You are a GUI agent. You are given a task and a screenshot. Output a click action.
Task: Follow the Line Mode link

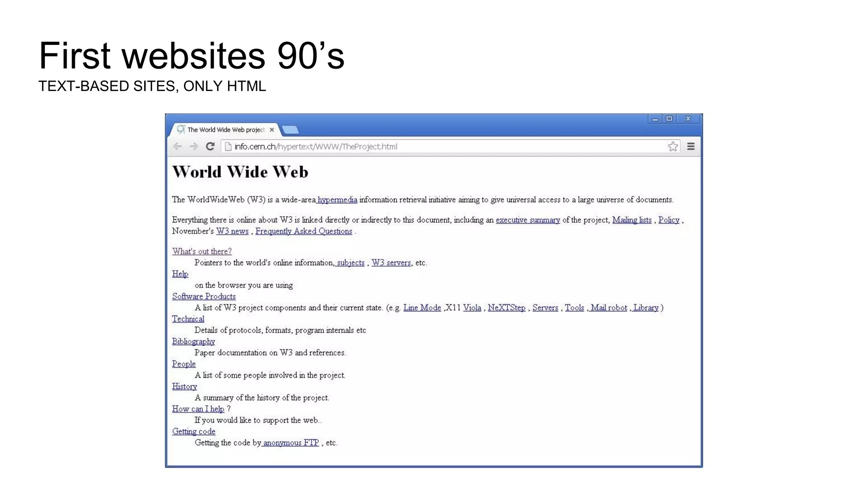[422, 308]
